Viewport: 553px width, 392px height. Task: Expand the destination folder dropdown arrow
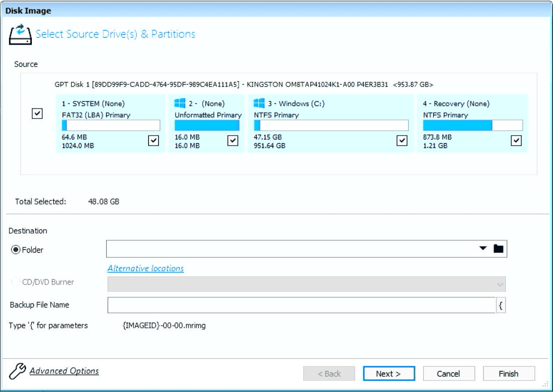[x=483, y=249]
